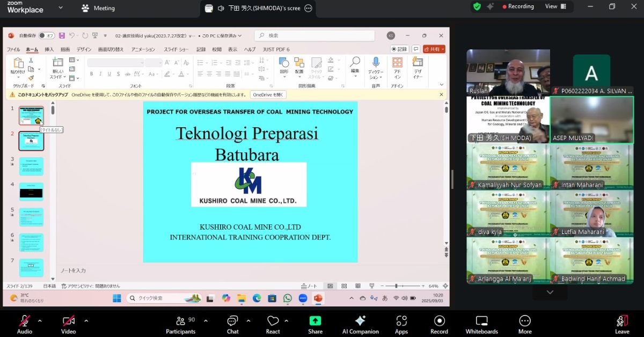Open the Design tab (デザイン)
The height and width of the screenshot is (337, 644).
pyautogui.click(x=84, y=49)
